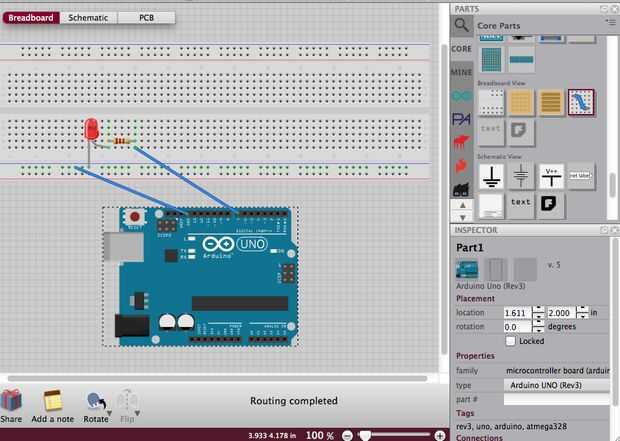Click the 'Routing completed' status message
Screen dimensions: 620x441
click(294, 401)
